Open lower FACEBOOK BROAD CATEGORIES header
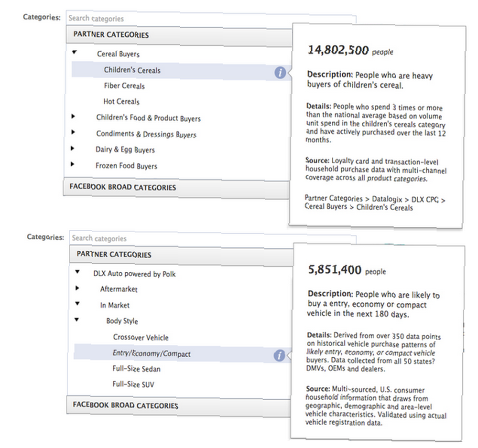Image resolution: width=478 pixels, height=448 pixels. (178, 405)
